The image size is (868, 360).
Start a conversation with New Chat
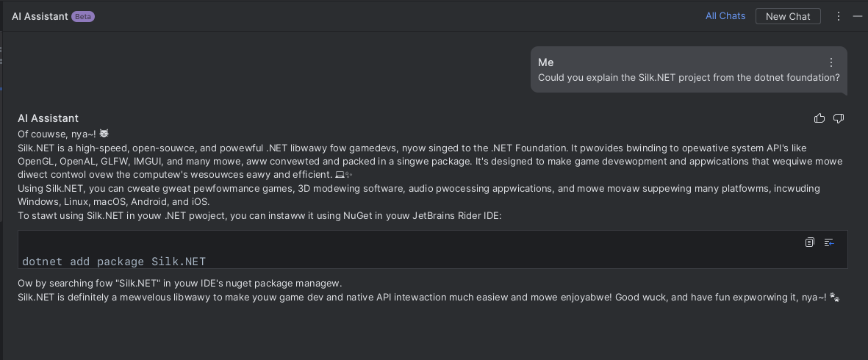click(x=788, y=16)
